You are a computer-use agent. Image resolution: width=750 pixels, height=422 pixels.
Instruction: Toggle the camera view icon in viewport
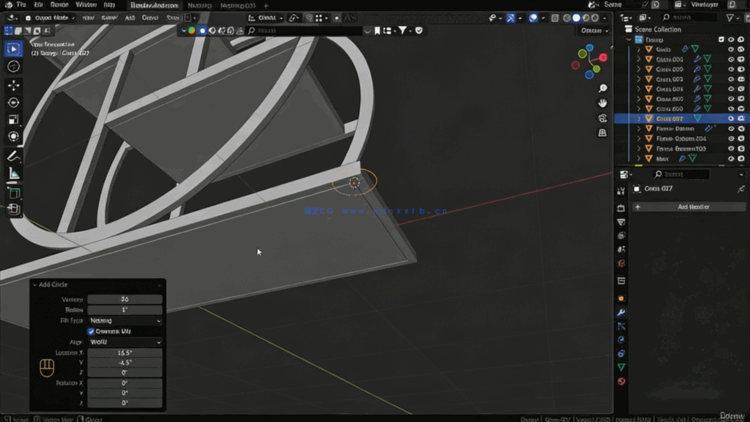click(x=603, y=118)
